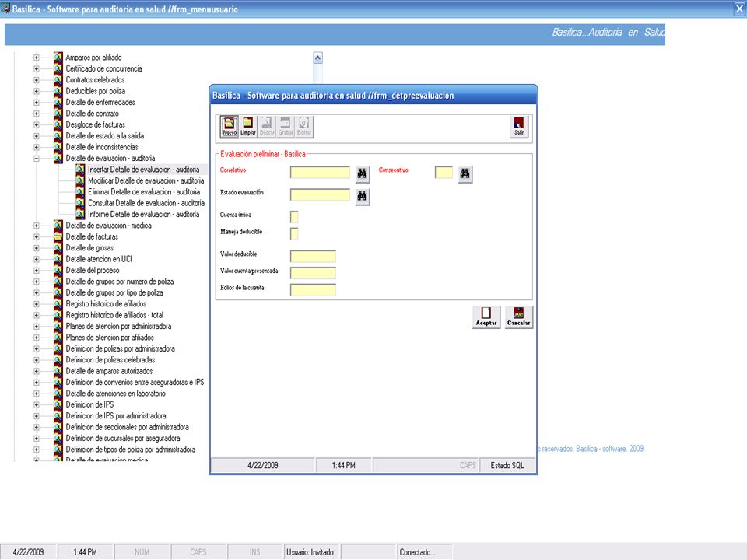
Task: Focus the Valor cuenta presentada input field
Action: (x=313, y=273)
